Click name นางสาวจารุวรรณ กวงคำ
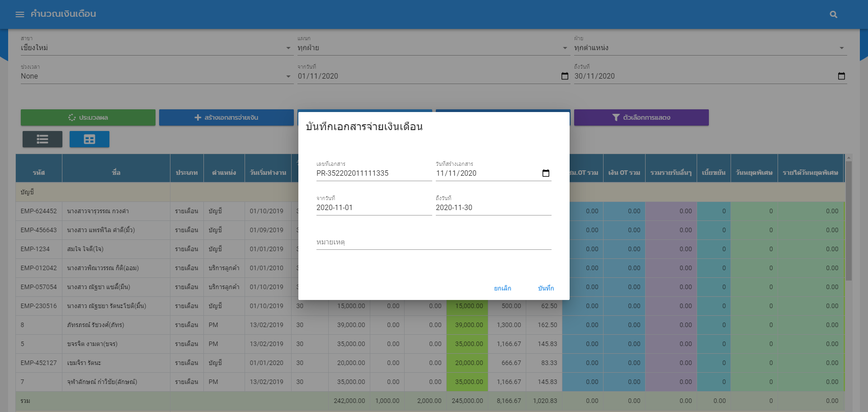Viewport: 868px width, 412px height. [98, 211]
